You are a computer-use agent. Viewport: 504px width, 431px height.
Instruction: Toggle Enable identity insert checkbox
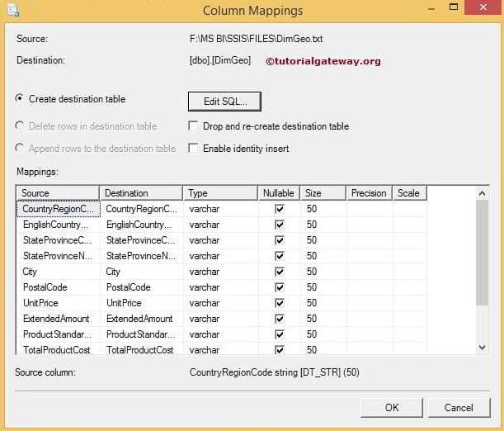coord(193,149)
